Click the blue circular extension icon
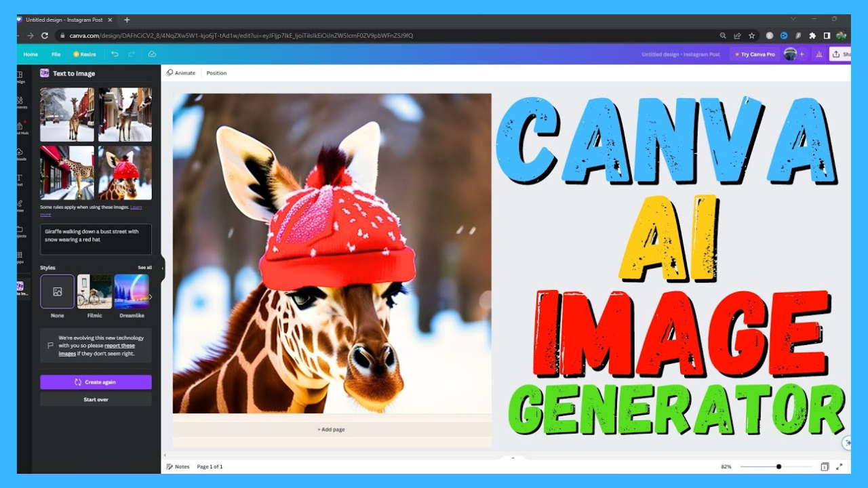This screenshot has width=868, height=488. pos(784,35)
